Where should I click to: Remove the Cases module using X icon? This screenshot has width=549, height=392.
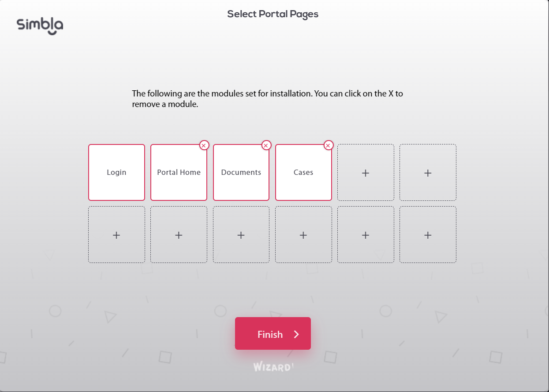[x=328, y=145]
